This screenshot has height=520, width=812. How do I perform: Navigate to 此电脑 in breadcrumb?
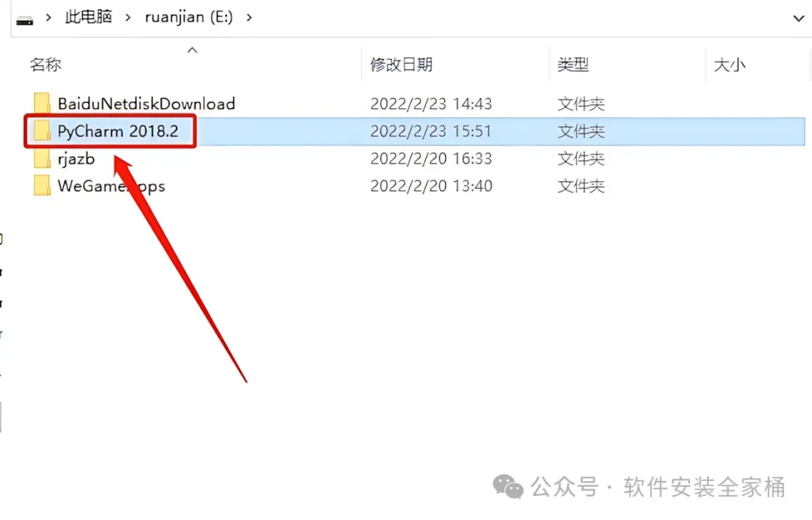coord(89,17)
